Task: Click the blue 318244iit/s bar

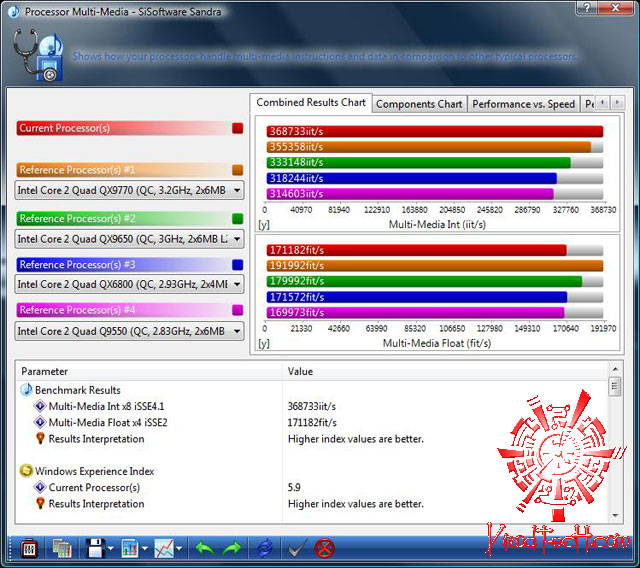Action: (412, 178)
